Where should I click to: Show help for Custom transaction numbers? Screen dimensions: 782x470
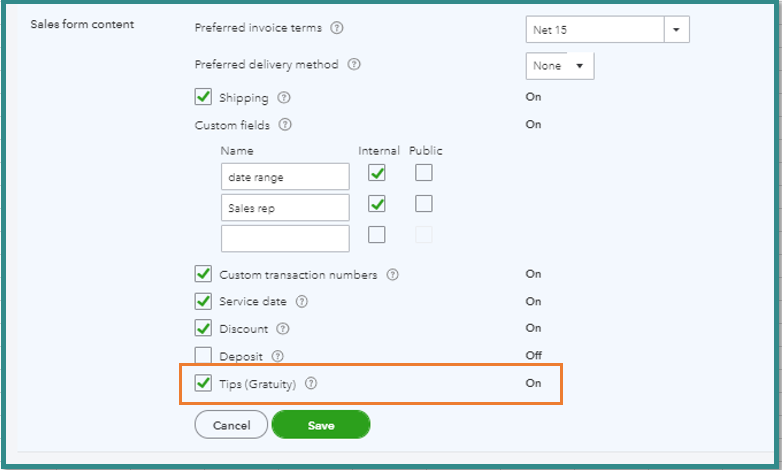tap(393, 274)
